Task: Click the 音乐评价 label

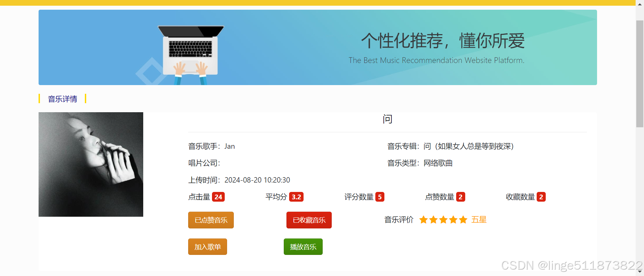Action: (399, 220)
